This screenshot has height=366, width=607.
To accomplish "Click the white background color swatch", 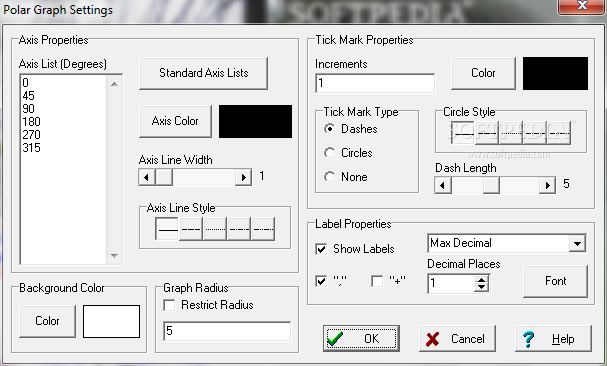I will (x=111, y=321).
